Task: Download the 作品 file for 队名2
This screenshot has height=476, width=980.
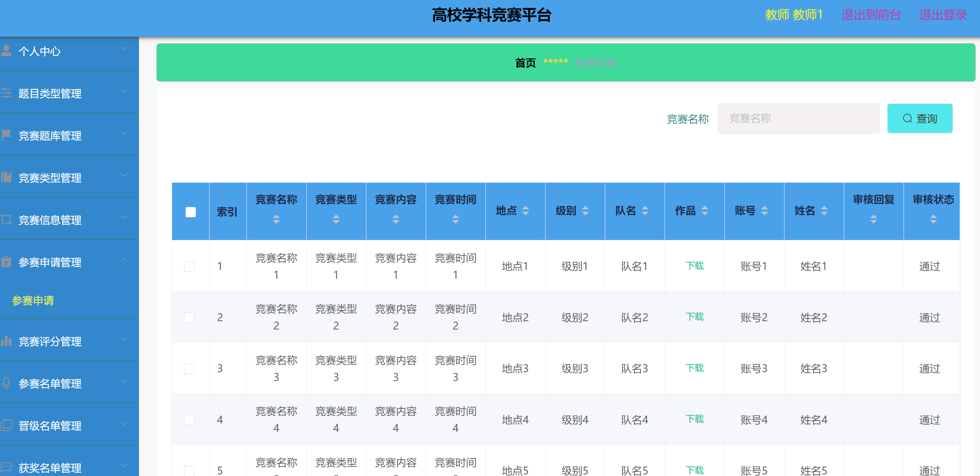Action: pos(694,317)
